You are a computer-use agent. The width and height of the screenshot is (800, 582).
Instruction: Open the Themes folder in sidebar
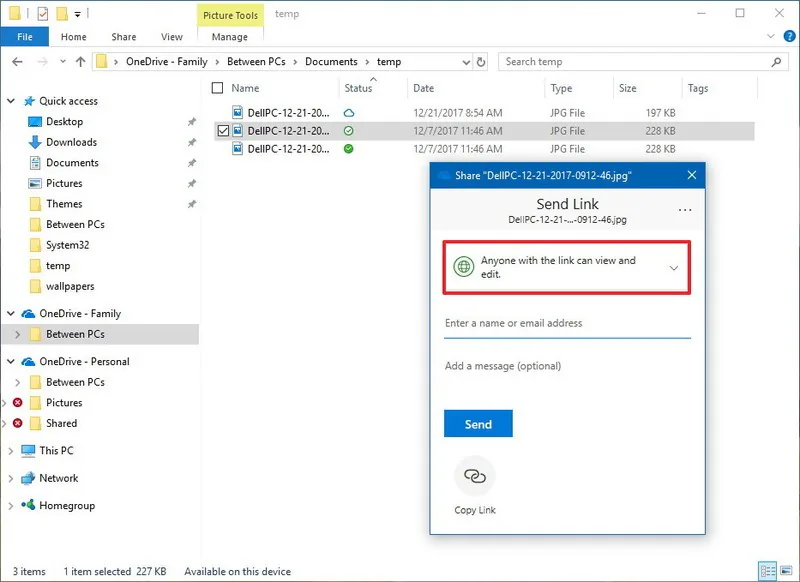pos(64,204)
